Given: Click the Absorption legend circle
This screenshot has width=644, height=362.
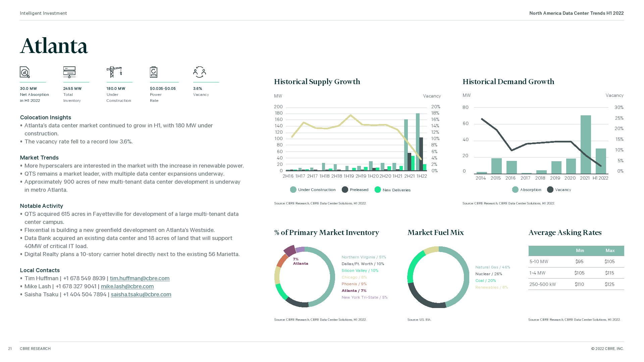Looking at the screenshot, I should pos(515,190).
